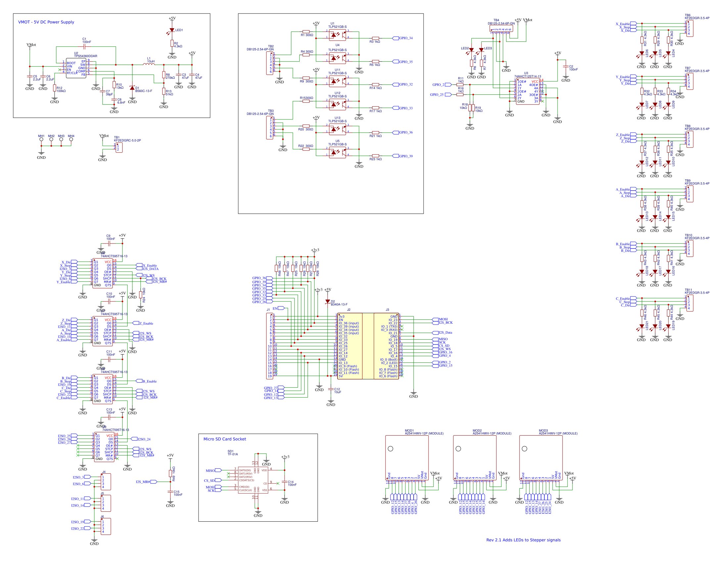Select the L1 10uH inductor symbol
Screen dimensions: 728x563
click(x=149, y=64)
